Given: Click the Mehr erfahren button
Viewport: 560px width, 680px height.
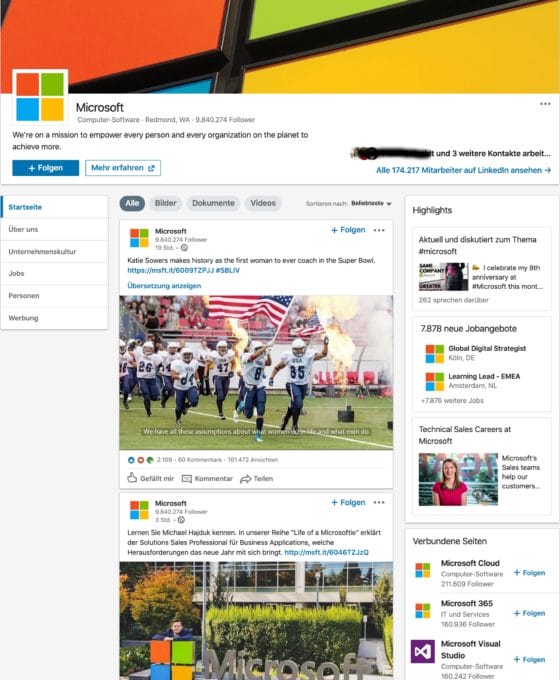Looking at the screenshot, I should pyautogui.click(x=123, y=168).
